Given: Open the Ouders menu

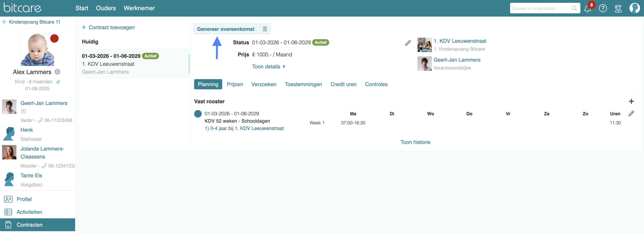Looking at the screenshot, I should point(106,8).
